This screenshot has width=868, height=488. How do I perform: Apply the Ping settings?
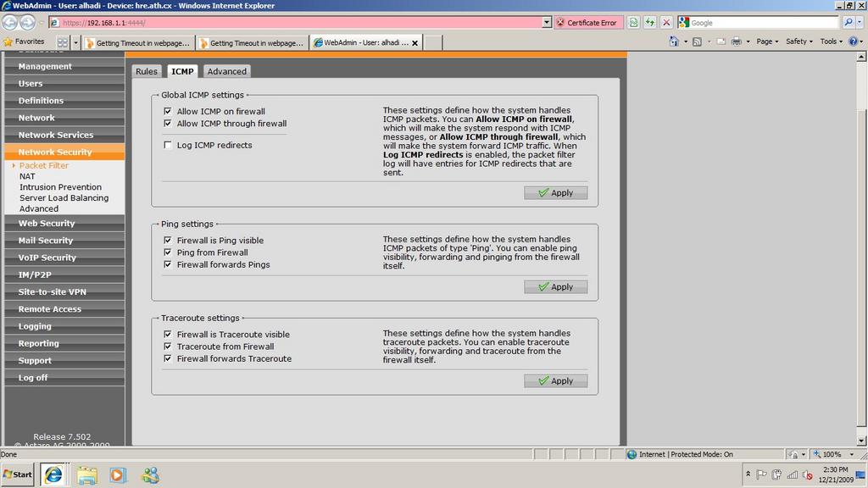click(555, 287)
